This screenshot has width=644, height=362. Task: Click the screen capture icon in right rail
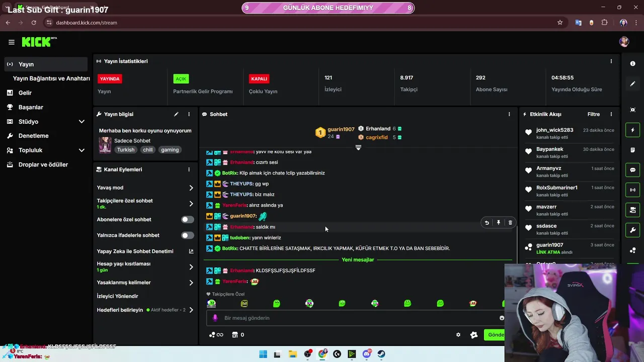[x=632, y=110]
